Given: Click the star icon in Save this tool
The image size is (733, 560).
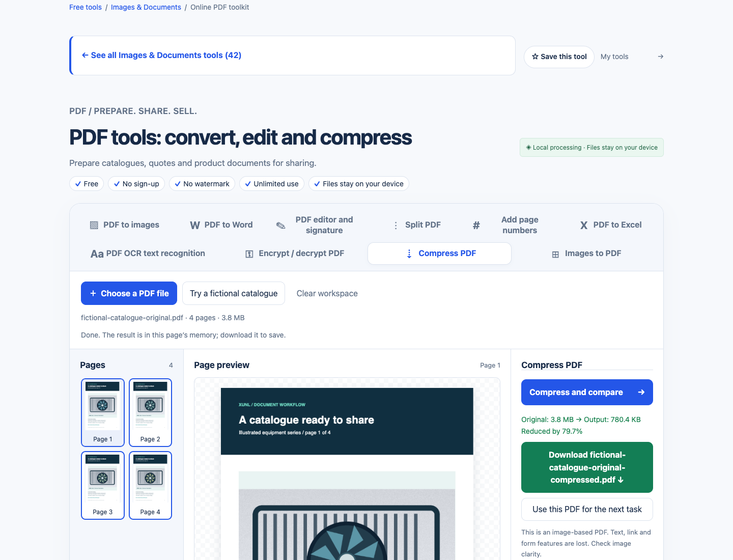Looking at the screenshot, I should tap(535, 57).
